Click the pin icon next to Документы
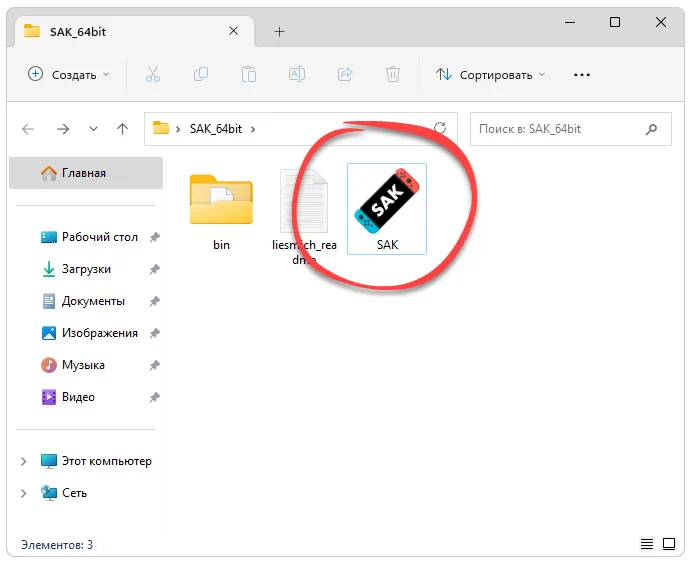This screenshot has width=689, height=562. coord(154,301)
